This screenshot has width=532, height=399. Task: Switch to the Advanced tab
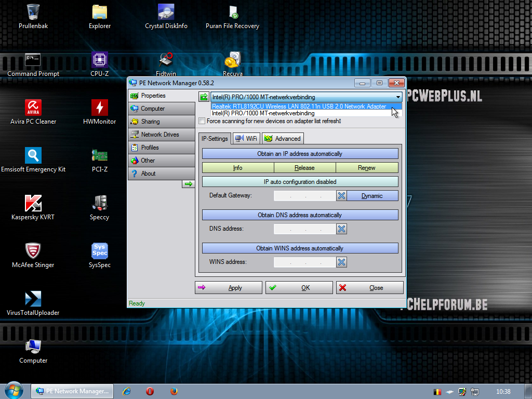tap(283, 138)
